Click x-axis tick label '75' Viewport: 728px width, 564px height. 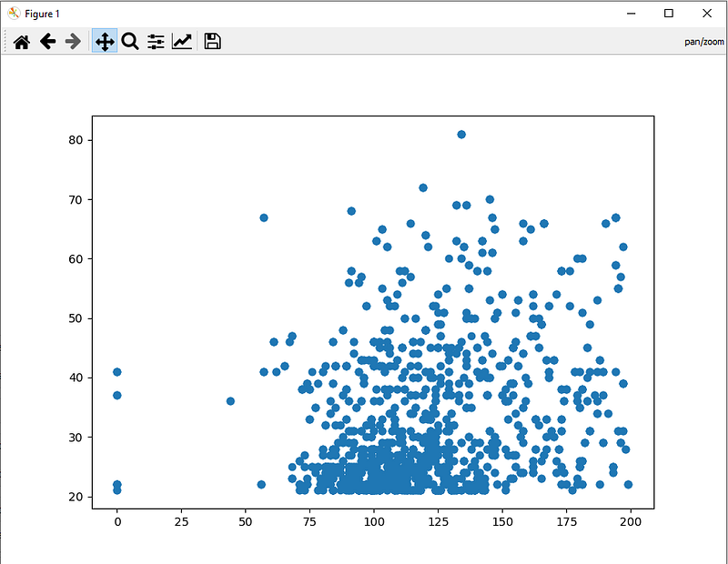pyautogui.click(x=309, y=522)
